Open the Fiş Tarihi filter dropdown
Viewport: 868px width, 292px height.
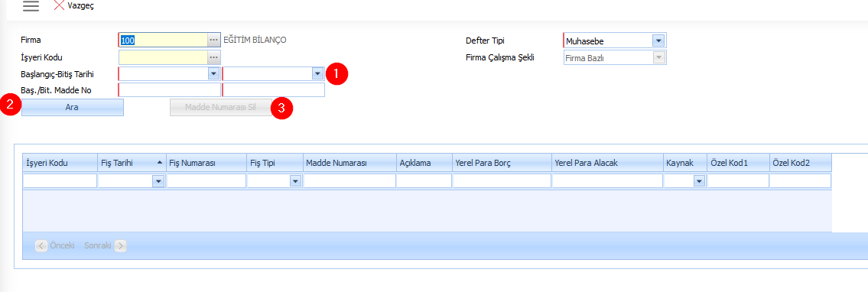pos(158,181)
